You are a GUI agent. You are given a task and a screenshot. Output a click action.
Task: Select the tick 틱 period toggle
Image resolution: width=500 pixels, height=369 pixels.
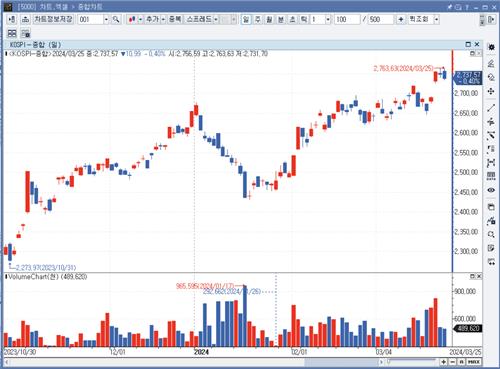[x=304, y=19]
